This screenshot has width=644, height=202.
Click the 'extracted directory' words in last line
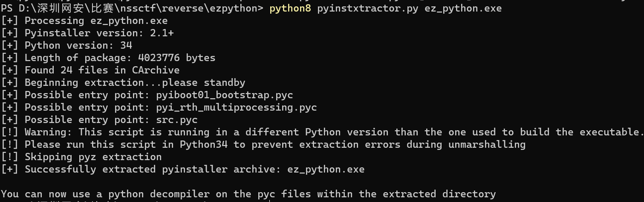(x=439, y=194)
